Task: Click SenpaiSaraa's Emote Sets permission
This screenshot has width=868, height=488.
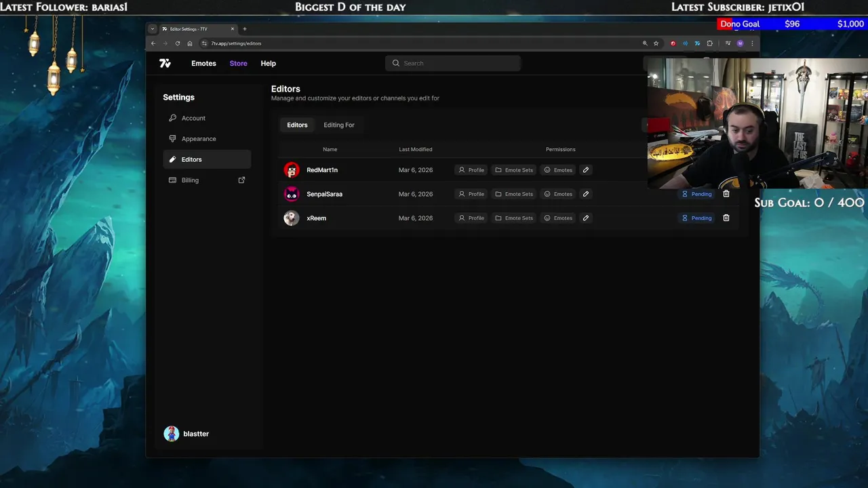Action: click(514, 194)
